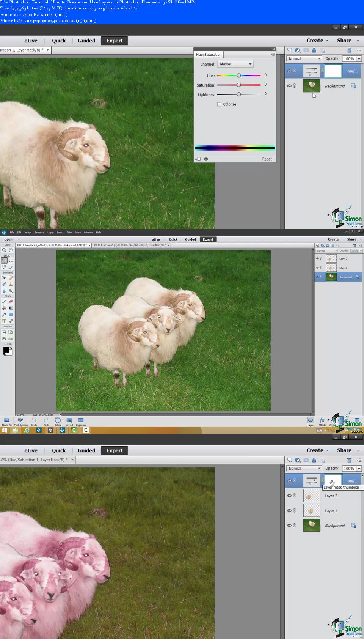Viewport: 364px width, 639px height.
Task: Open the Enhance menu
Action: pyautogui.click(x=39, y=233)
